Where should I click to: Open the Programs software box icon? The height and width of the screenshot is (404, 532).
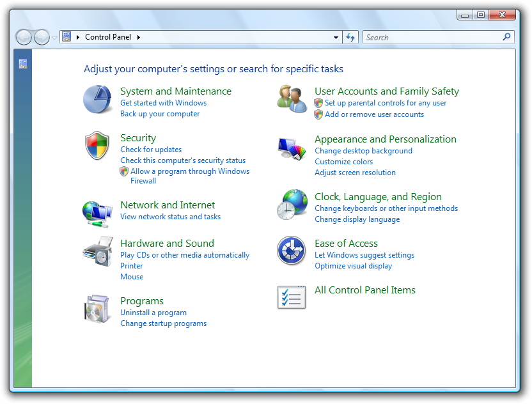pos(97,309)
